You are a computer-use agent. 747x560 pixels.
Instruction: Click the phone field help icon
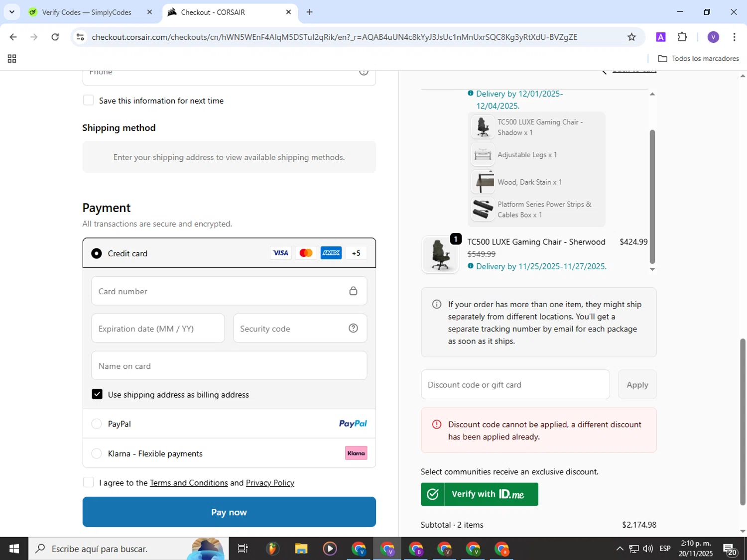coord(364,73)
